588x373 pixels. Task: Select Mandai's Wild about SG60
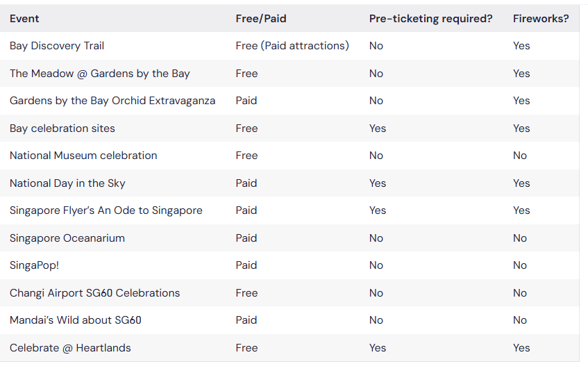76,320
